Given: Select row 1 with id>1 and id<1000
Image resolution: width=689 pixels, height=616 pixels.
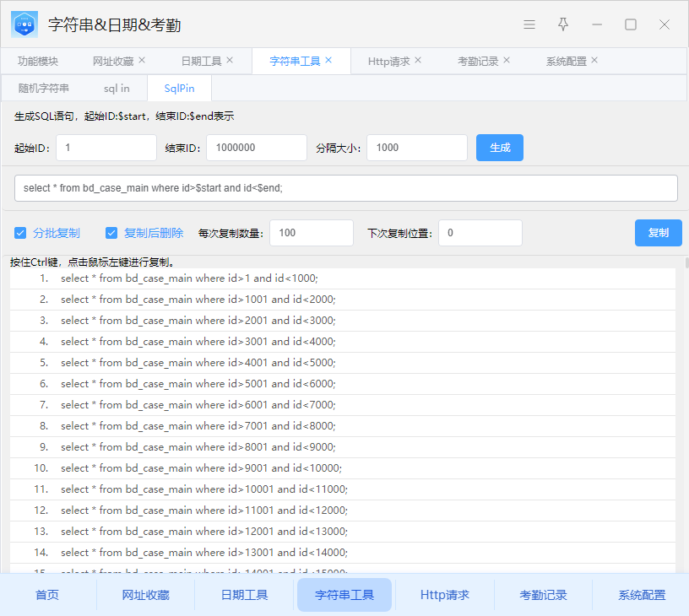Looking at the screenshot, I should tap(343, 278).
